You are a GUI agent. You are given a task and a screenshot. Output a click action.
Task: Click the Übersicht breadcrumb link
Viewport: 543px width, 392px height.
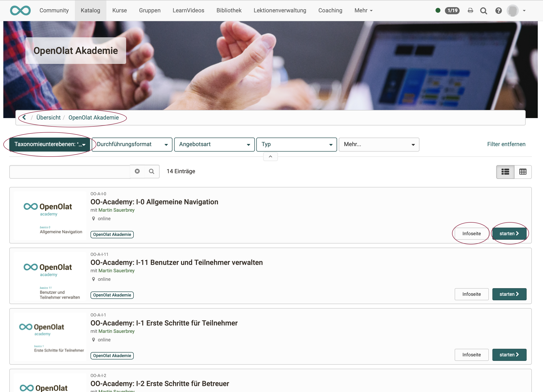(x=48, y=117)
